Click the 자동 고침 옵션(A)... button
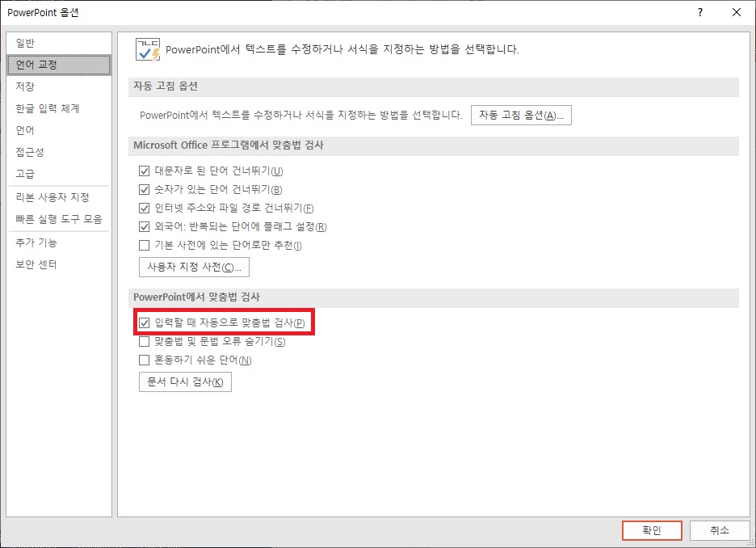This screenshot has height=548, width=756. pos(521,116)
